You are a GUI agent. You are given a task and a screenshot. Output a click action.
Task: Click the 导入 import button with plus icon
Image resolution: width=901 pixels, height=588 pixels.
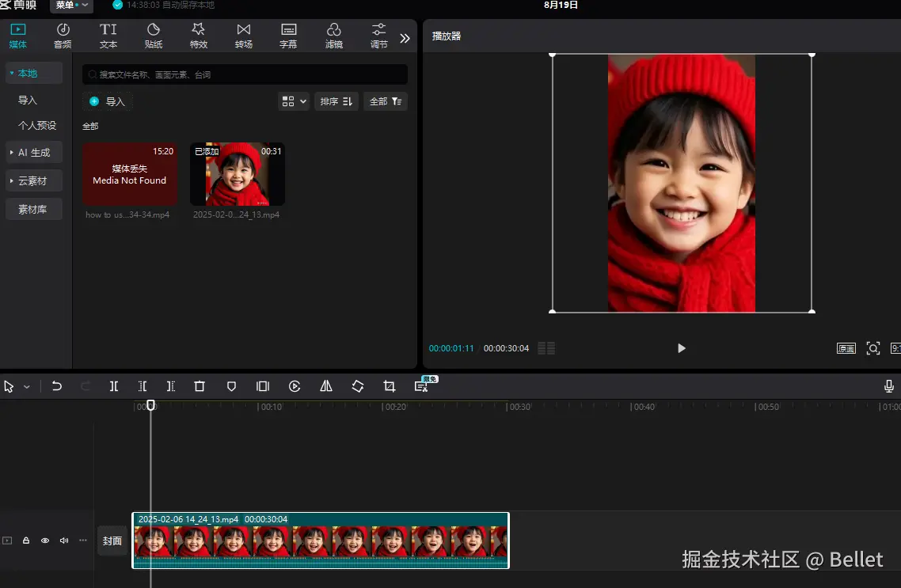(108, 101)
